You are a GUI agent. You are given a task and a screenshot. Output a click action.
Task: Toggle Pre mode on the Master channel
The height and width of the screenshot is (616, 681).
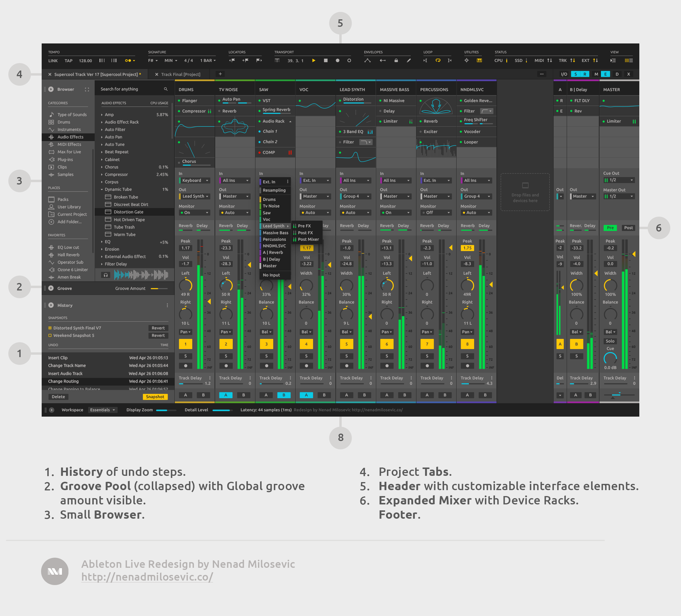pyautogui.click(x=610, y=228)
